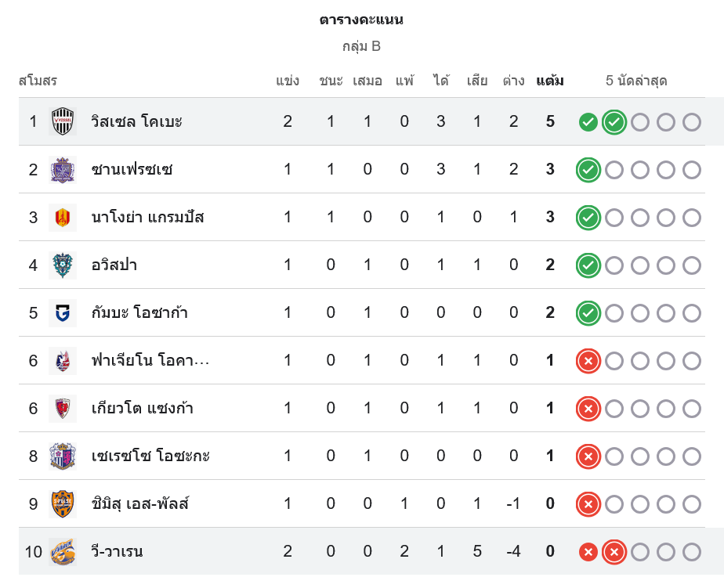
Task: Click the Nagoya Grampus club crest
Action: coord(63,217)
